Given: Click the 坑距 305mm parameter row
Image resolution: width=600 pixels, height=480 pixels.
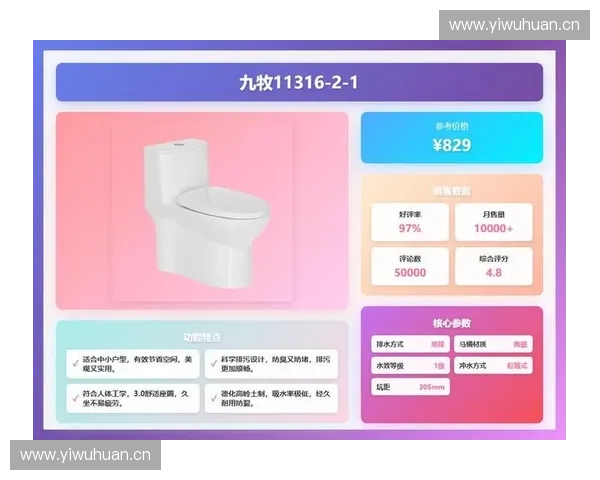Looking at the screenshot, I should 410,387.
